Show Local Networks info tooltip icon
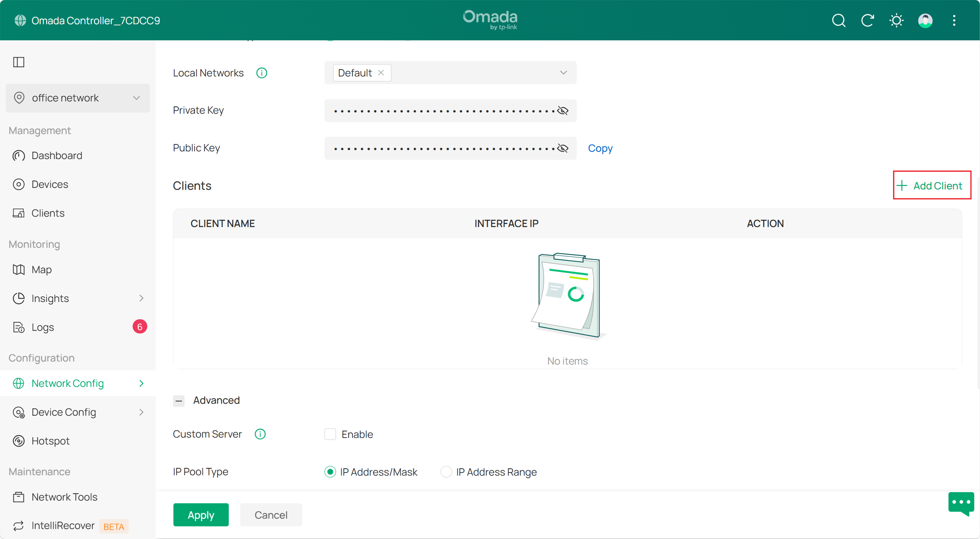The image size is (980, 539). pyautogui.click(x=262, y=73)
